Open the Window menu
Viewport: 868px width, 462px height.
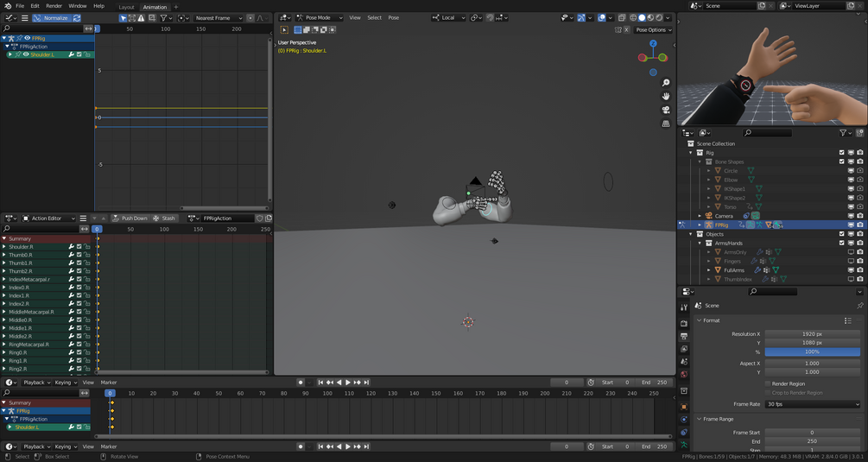click(x=78, y=6)
